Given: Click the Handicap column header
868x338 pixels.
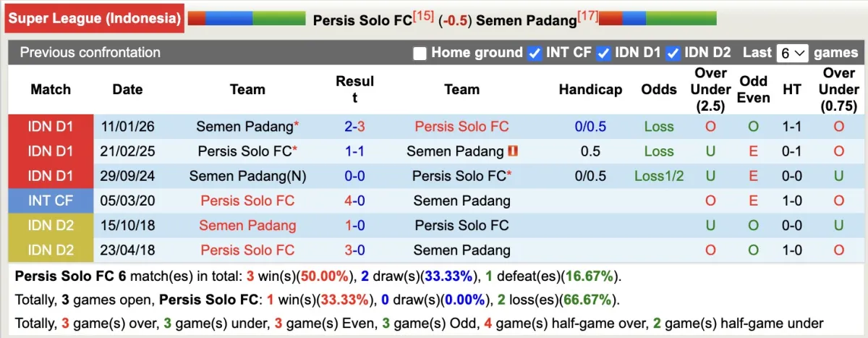Looking at the screenshot, I should 590,90.
